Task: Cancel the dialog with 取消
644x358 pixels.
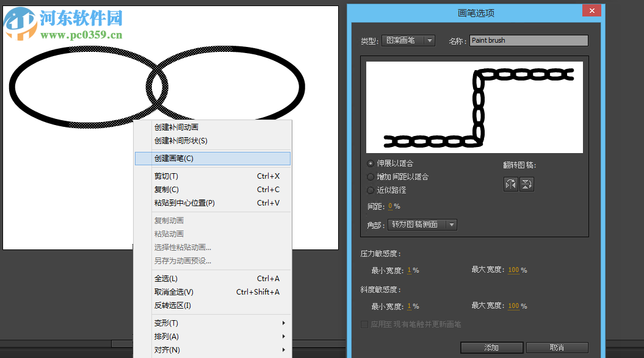Action: coord(557,347)
